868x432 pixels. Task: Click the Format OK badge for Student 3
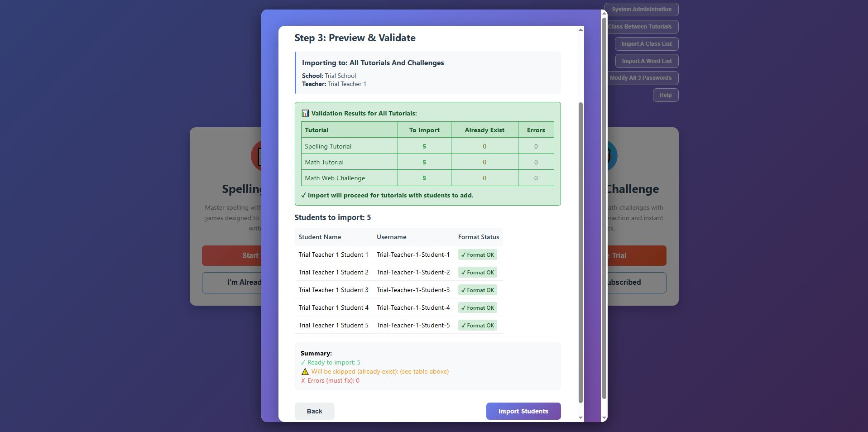[477, 290]
